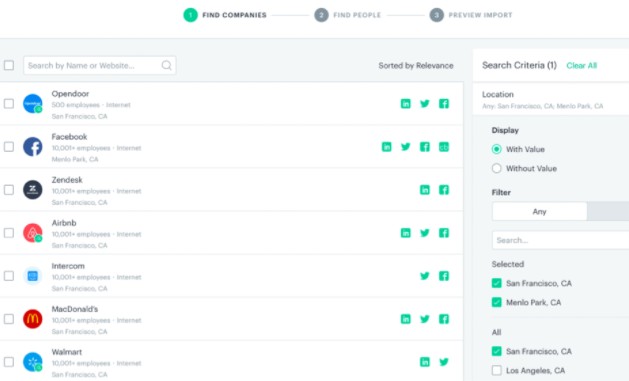
Task: Open Facebook row's LinkedIn icon
Action: pos(386,147)
